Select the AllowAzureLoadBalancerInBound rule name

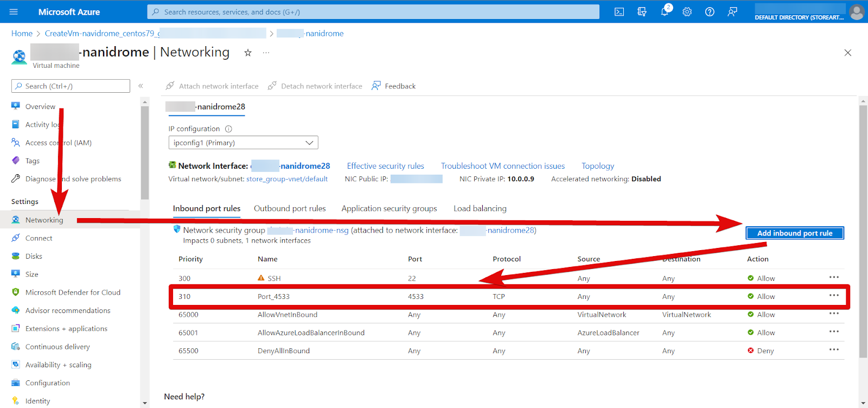coord(311,333)
